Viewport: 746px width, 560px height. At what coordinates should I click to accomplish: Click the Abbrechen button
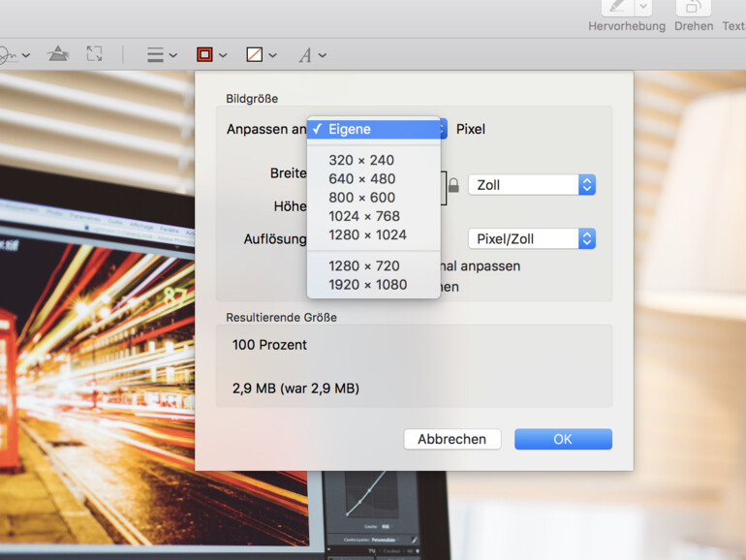[x=451, y=440]
